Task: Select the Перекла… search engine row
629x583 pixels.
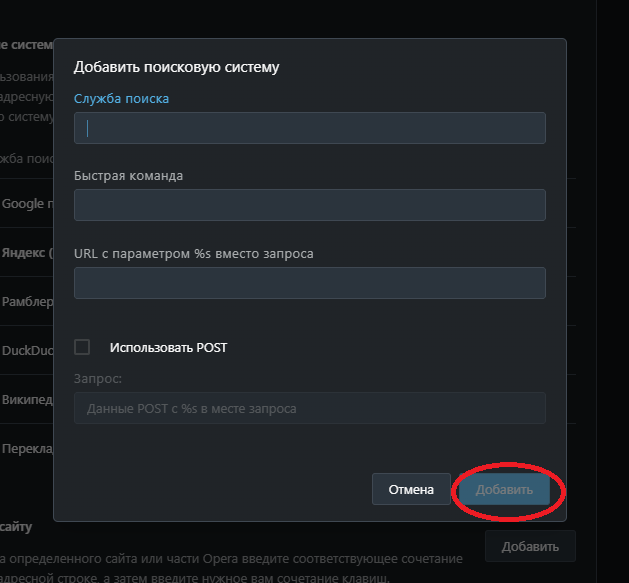Action: pyautogui.click(x=24, y=449)
